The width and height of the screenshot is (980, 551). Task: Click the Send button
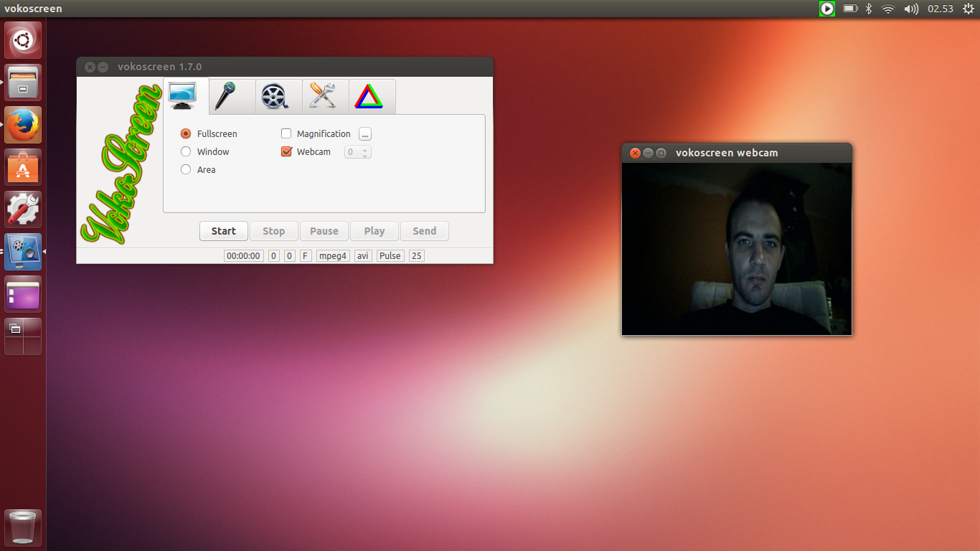425,231
